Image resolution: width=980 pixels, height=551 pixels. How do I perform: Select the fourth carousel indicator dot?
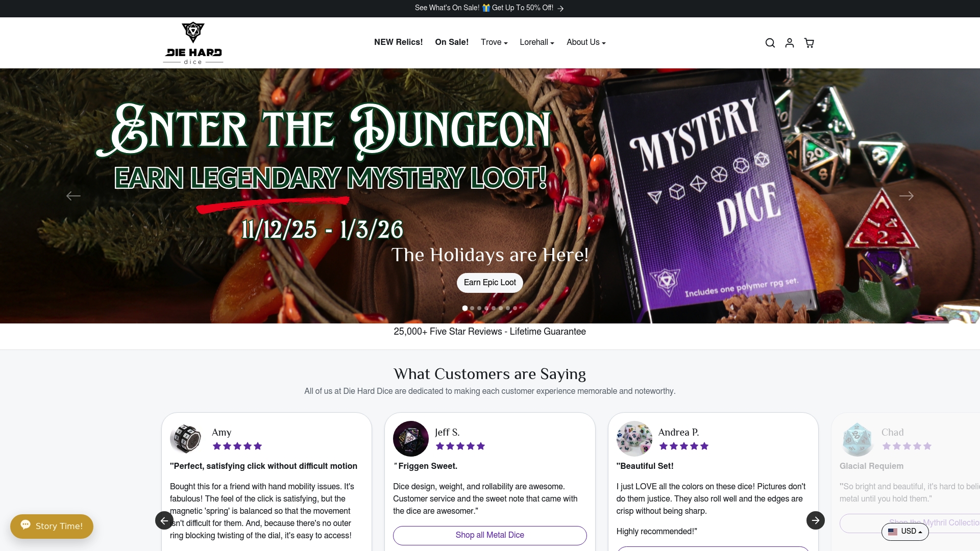click(486, 308)
